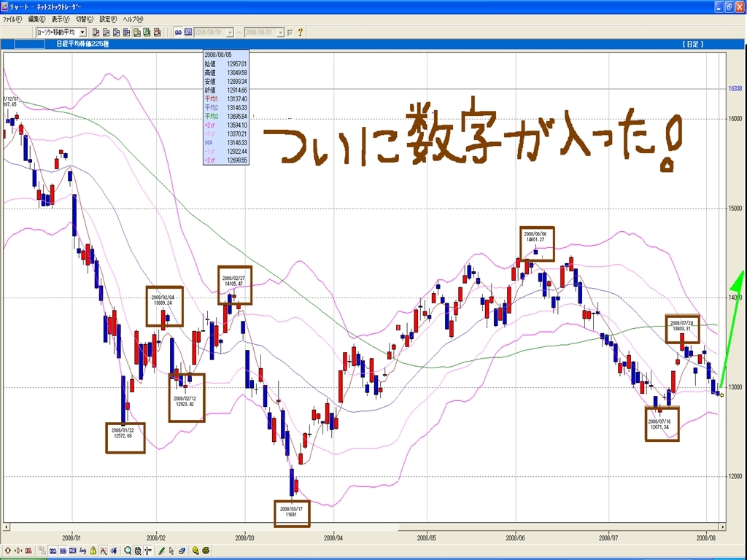The height and width of the screenshot is (560, 747).
Task: Click the horizontal scrollbar right arrow
Action: point(723,527)
